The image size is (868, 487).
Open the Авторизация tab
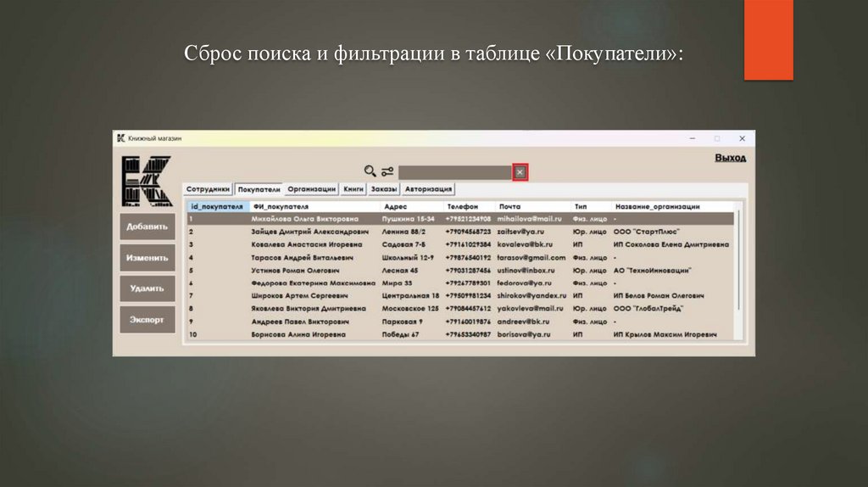(x=428, y=189)
